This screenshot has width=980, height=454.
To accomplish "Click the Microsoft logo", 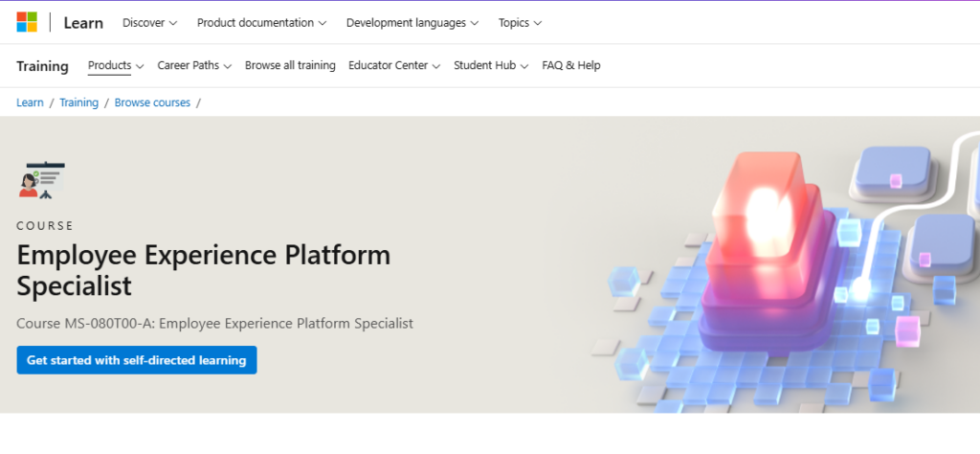I will (27, 22).
